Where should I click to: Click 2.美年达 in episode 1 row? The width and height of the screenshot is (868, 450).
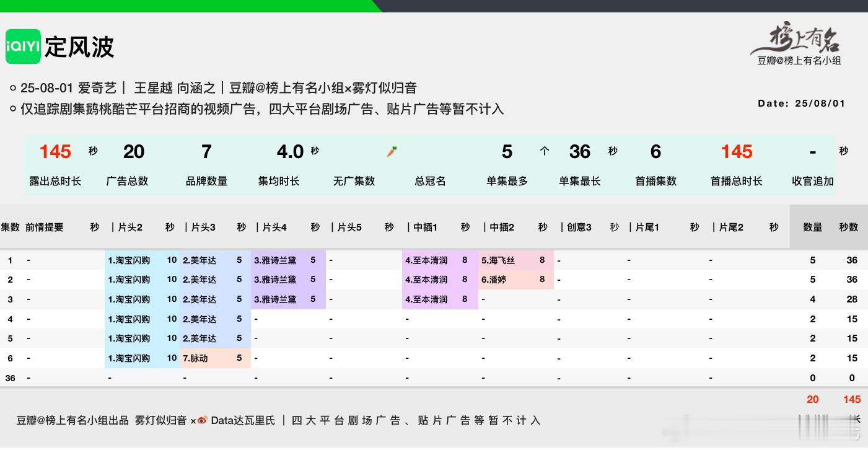coord(199,260)
